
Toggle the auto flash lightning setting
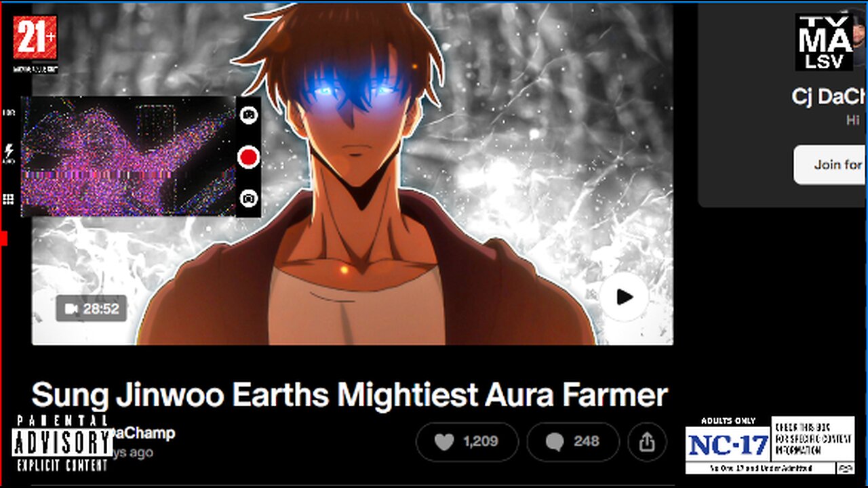pos(9,154)
